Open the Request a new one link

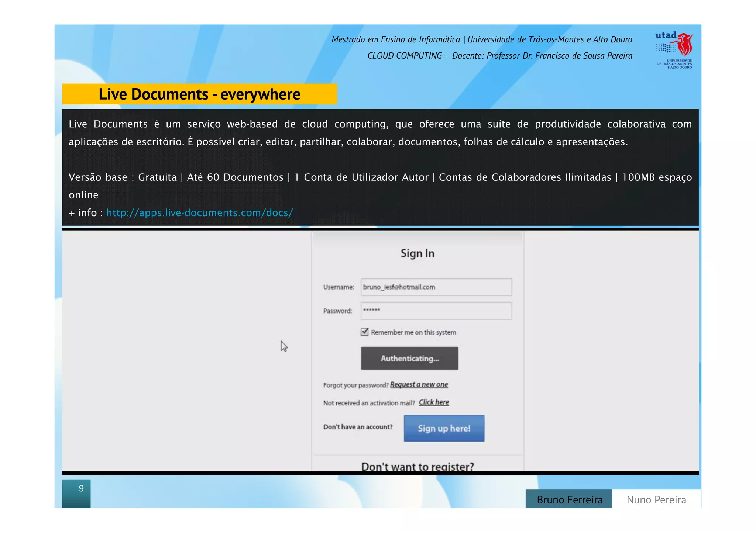click(x=419, y=384)
